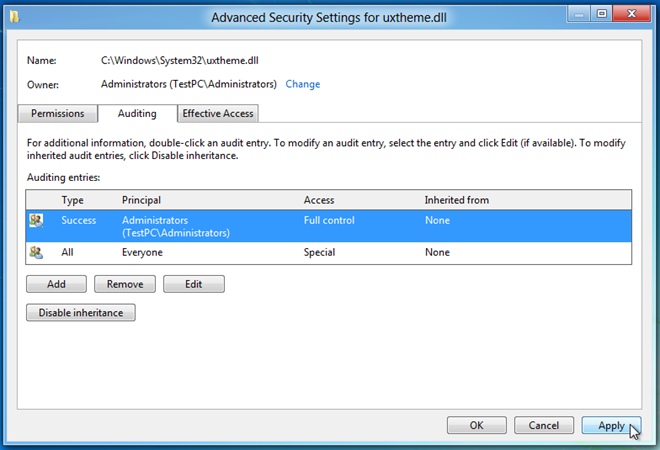The image size is (660, 450).
Task: Open the Effective Access tab
Action: point(218,114)
